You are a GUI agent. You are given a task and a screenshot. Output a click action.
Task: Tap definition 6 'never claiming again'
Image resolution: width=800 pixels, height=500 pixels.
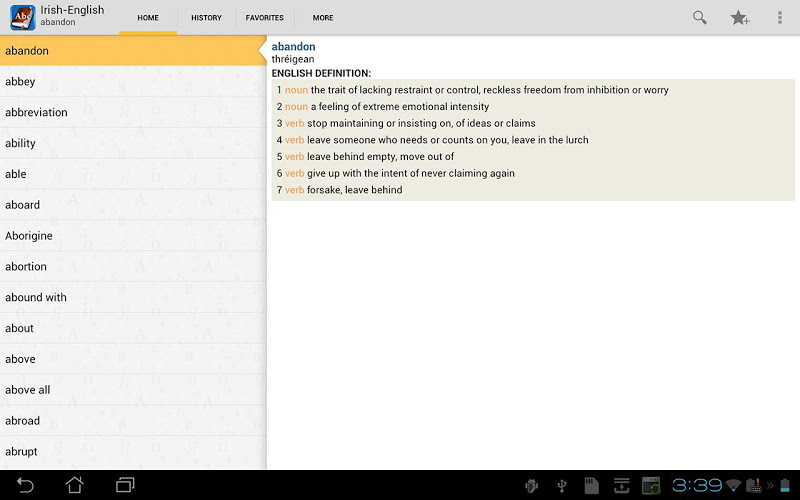[x=395, y=173]
